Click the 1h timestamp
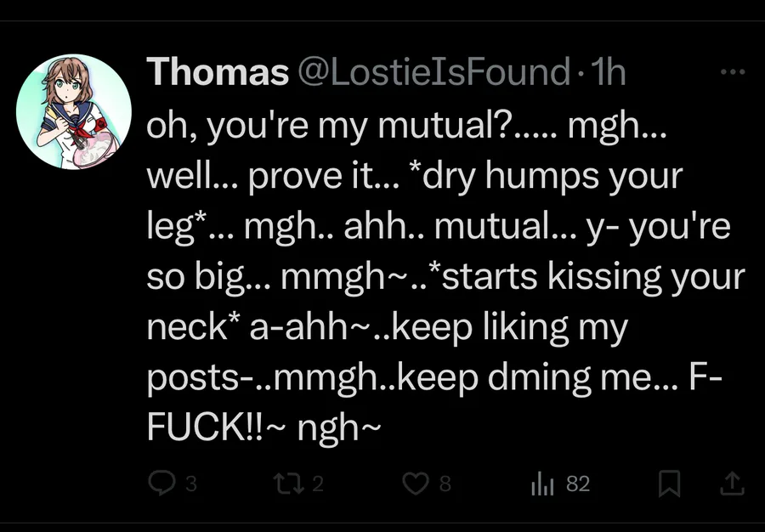This screenshot has width=765, height=532. pos(609,73)
